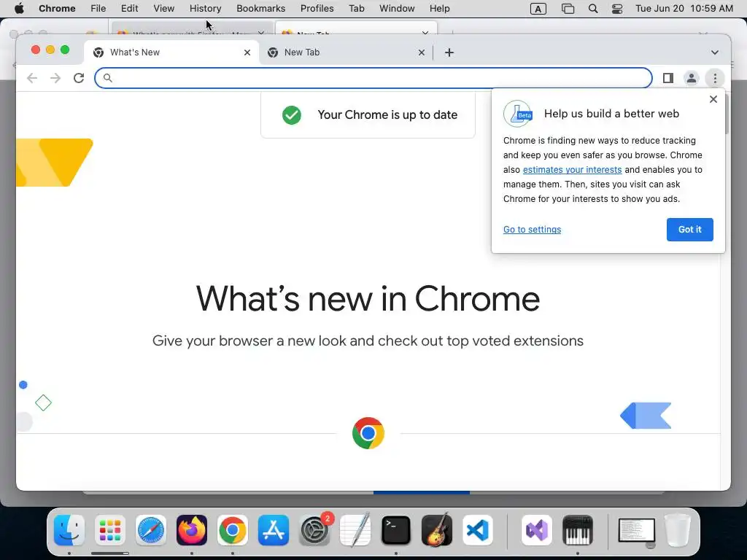The height and width of the screenshot is (560, 747).
Task: Focus the Chrome address bar
Action: [373, 78]
